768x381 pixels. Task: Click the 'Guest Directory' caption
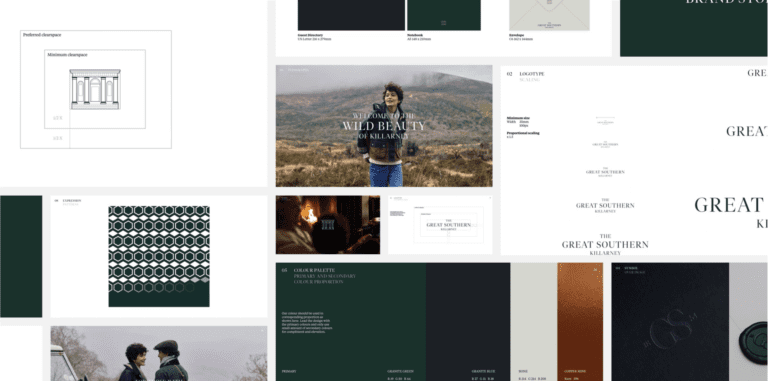point(310,35)
